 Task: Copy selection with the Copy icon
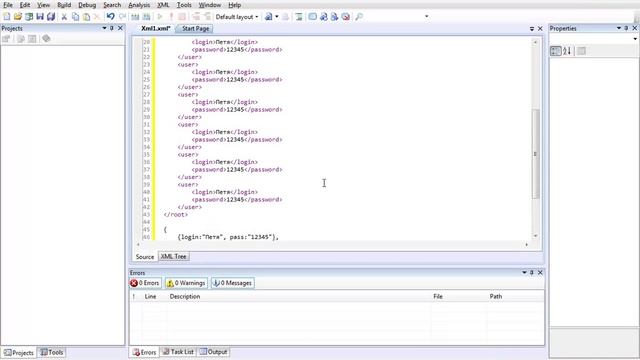tap(76, 17)
